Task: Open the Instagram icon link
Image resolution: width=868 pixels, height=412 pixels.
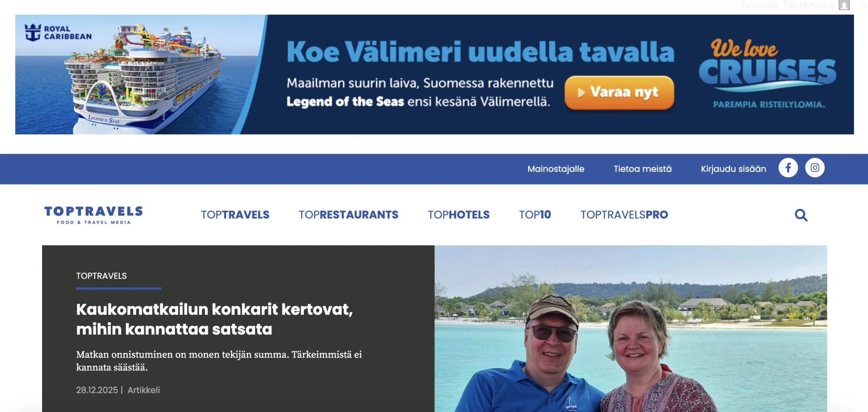Action: coord(815,168)
